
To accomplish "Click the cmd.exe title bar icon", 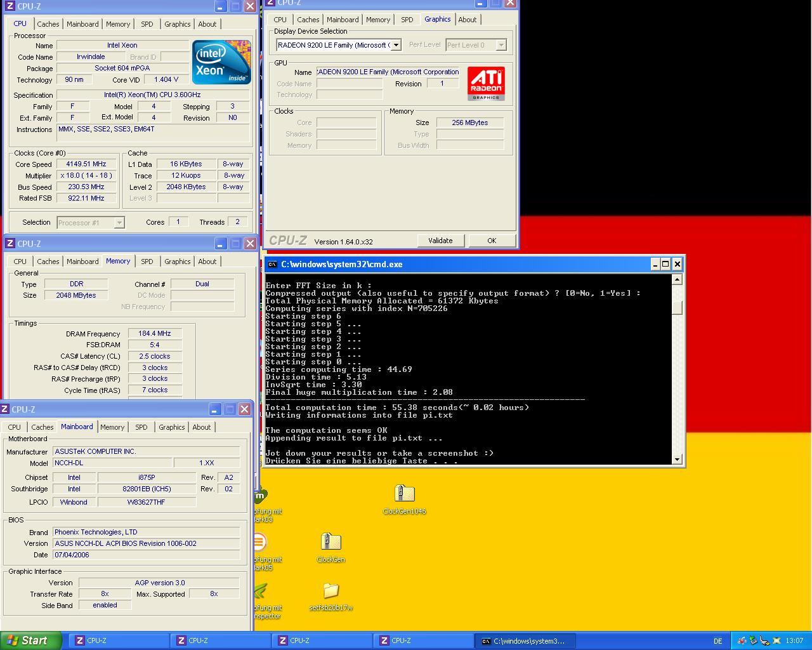I will [272, 264].
